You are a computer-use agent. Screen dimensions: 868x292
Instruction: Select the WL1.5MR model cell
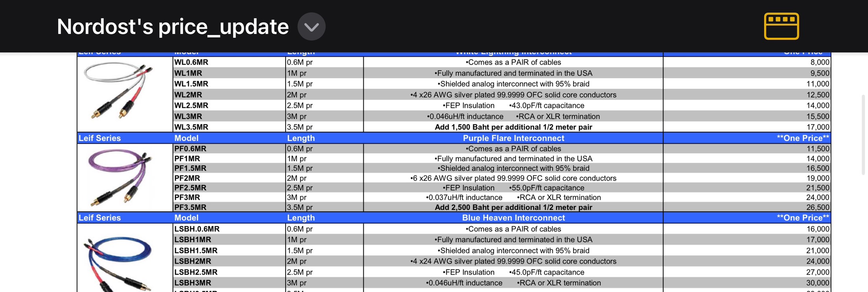pos(229,84)
